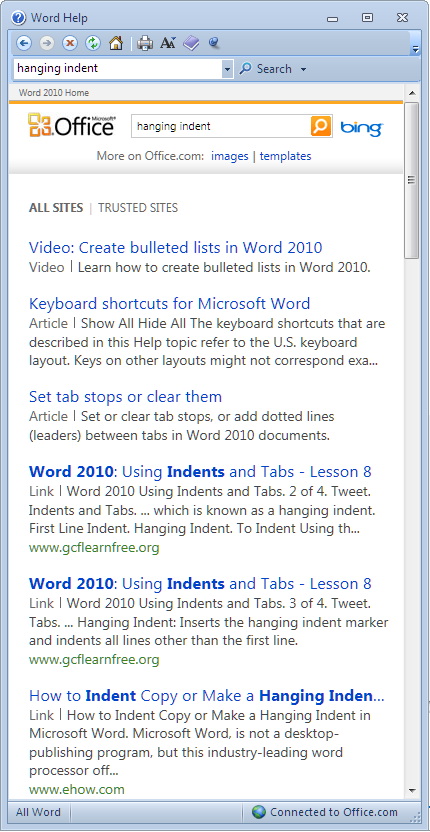Screen dimensions: 430x832
Task: Open the first Using Indents and Tabs result (2 of 4)
Action: pos(200,471)
